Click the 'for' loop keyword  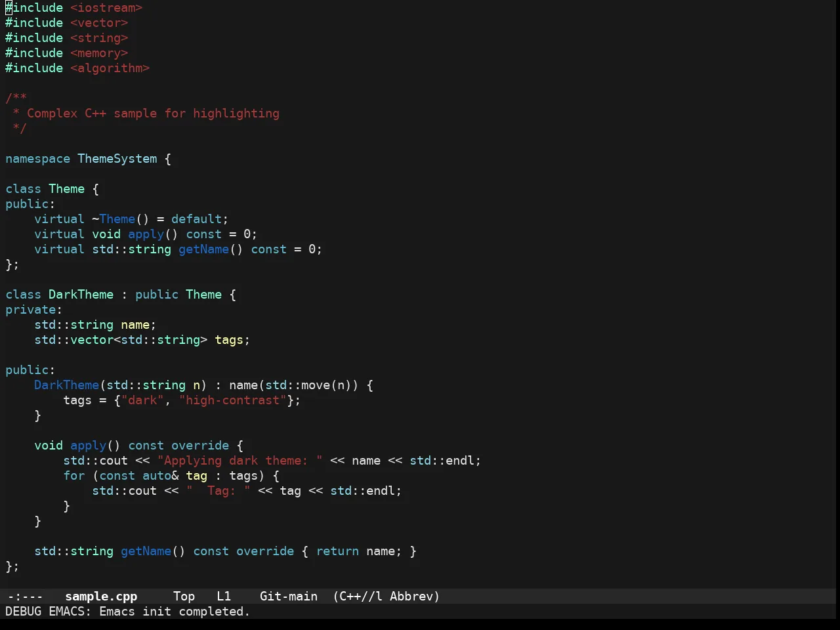73,476
